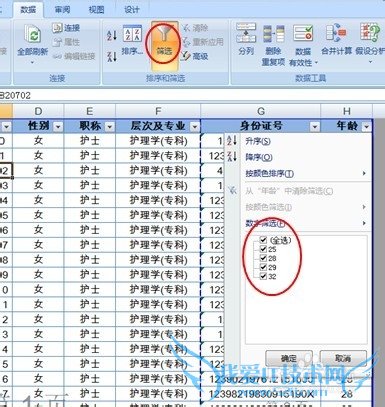
Task: Click Edit Links (编辑链接) icon
Action: tap(57, 56)
